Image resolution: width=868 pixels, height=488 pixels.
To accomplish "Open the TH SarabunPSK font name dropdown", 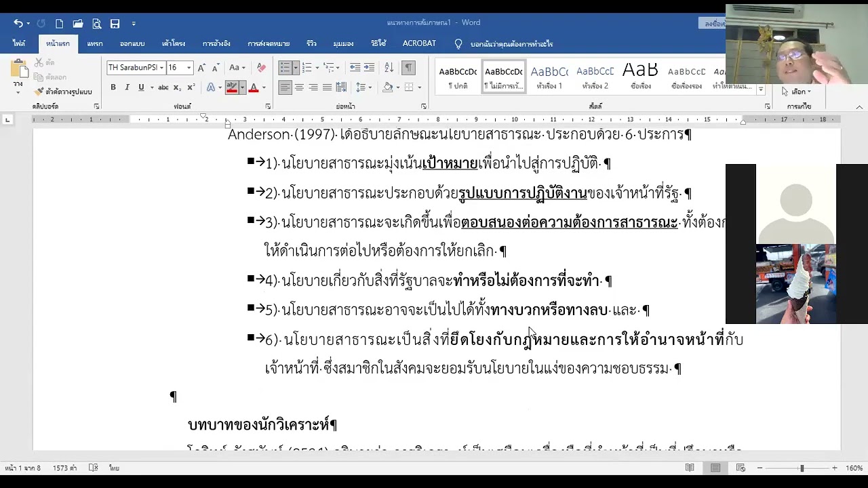I will click(162, 68).
